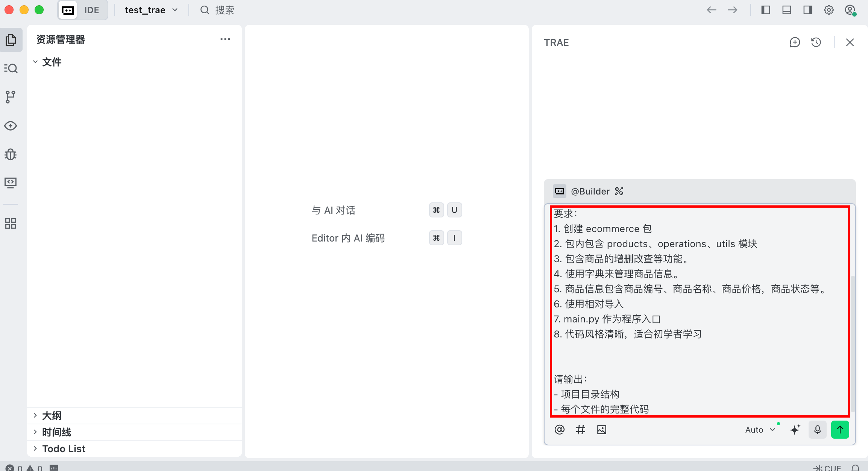Open the Explorer files icon in sidebar

click(x=11, y=40)
